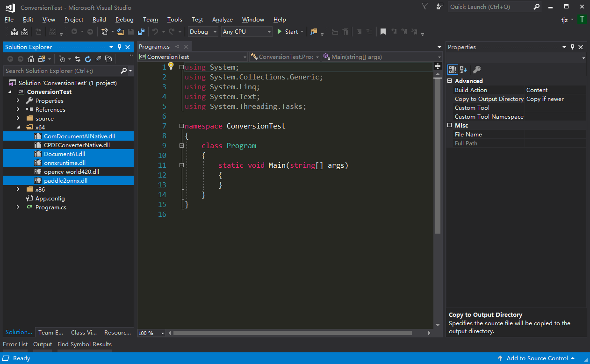Open the Error List tab
Image resolution: width=590 pixels, height=364 pixels.
15,344
